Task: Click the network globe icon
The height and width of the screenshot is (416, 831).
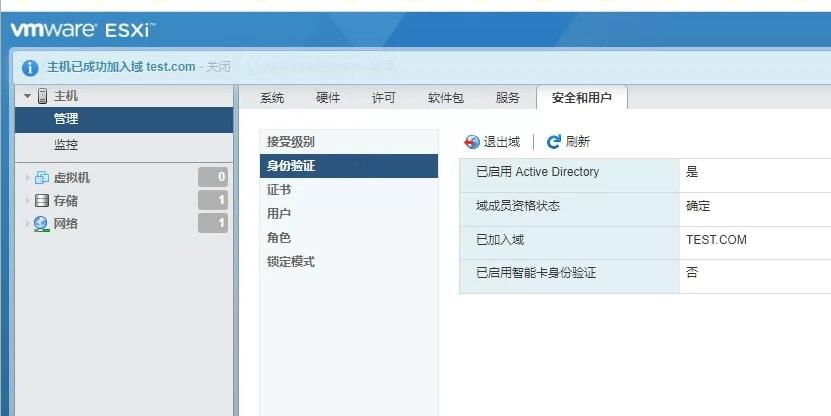Action: point(41,224)
